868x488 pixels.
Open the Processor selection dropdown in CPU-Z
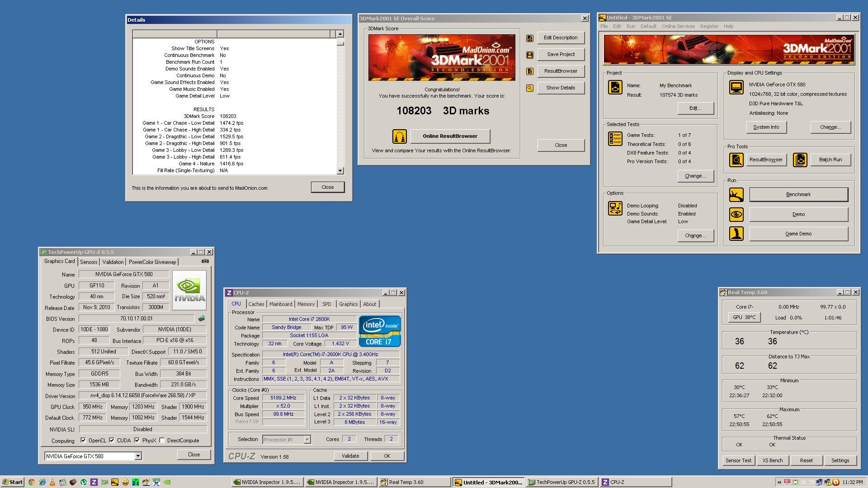click(307, 440)
